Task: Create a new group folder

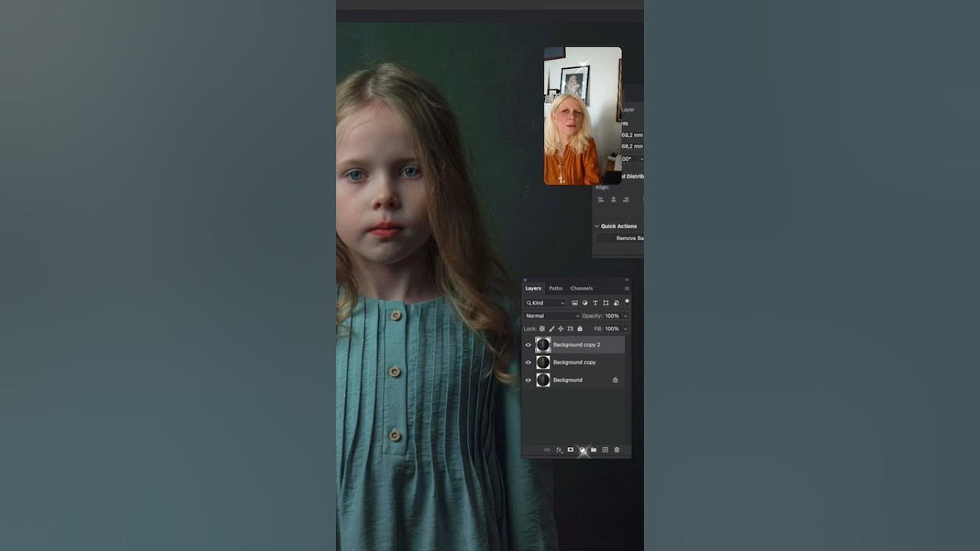Action: pyautogui.click(x=593, y=450)
